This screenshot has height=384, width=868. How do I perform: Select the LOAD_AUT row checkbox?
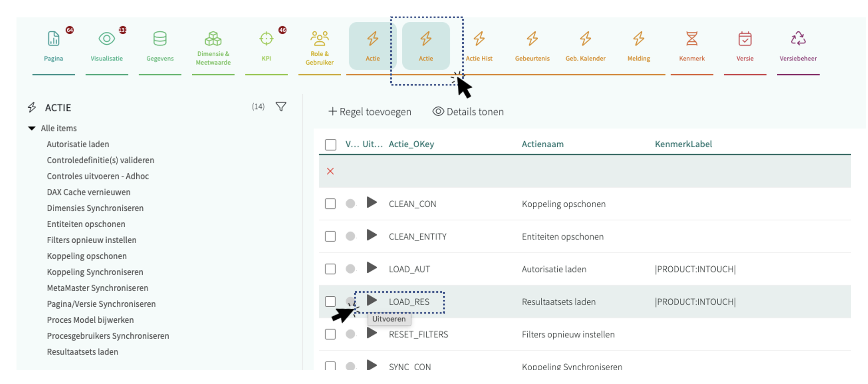coord(330,269)
